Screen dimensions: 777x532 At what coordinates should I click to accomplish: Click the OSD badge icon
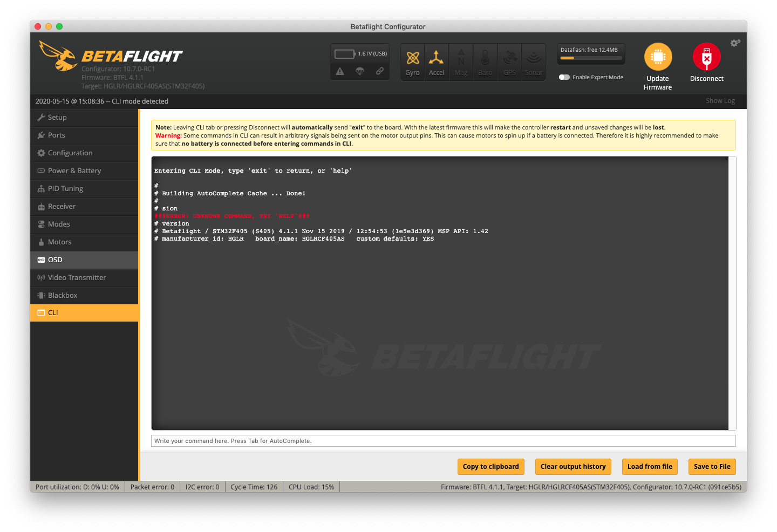click(41, 260)
